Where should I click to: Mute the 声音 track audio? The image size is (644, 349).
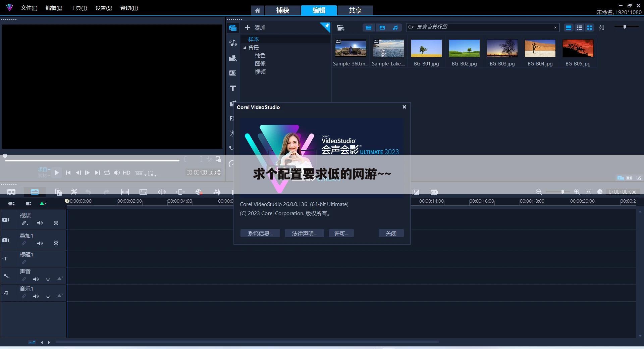pos(36,279)
